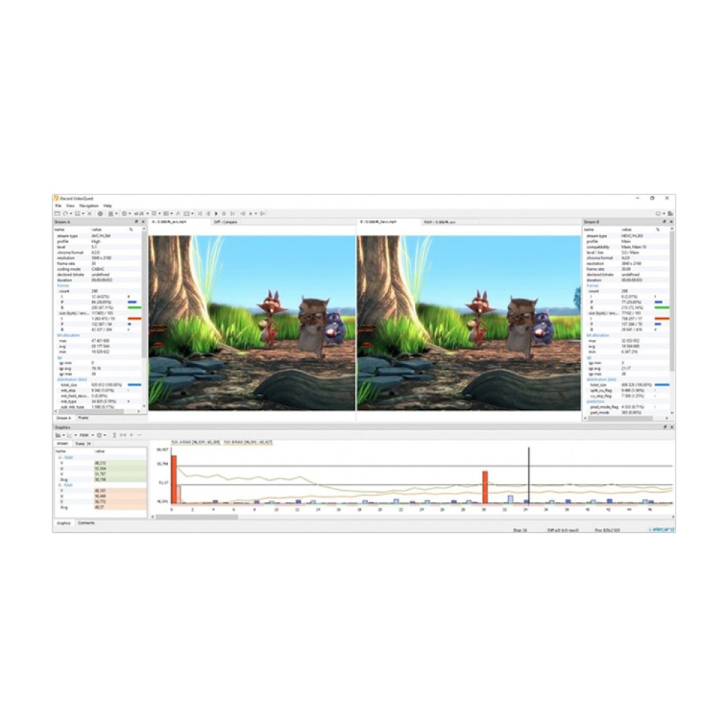This screenshot has height=728, width=728.
Task: Click the open file icon in main toolbar
Action: pos(57,213)
